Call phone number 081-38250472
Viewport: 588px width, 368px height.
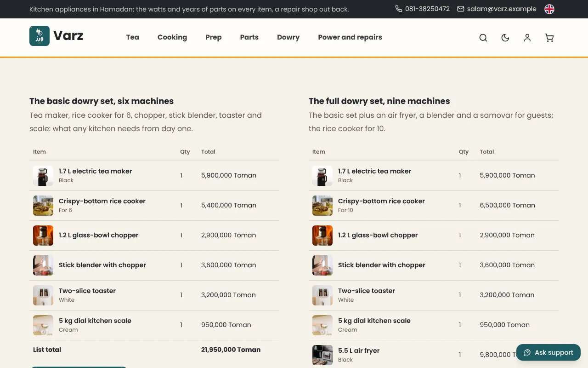(423, 9)
